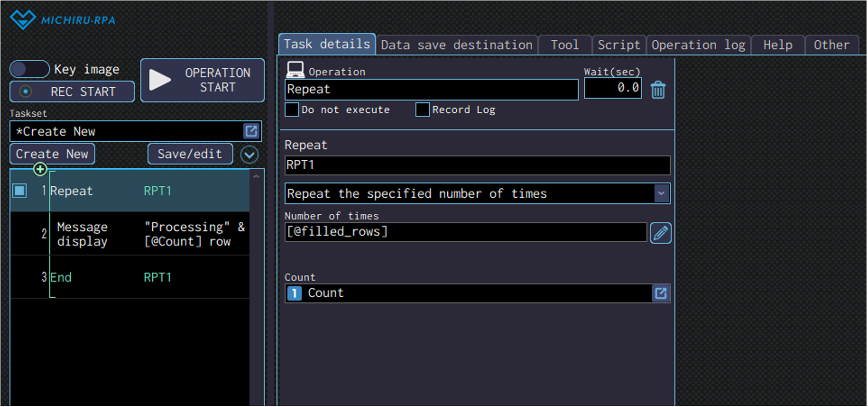Click the pencil edit icon beside Number of times
The image size is (868, 407).
click(x=660, y=233)
